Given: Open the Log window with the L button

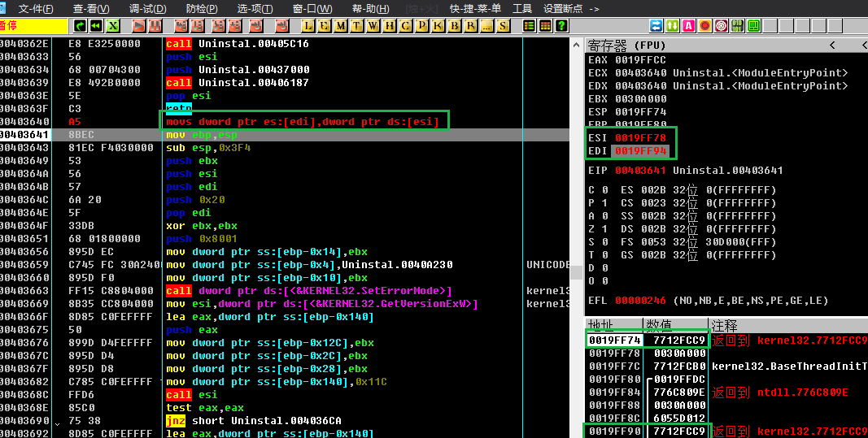Looking at the screenshot, I should 308,26.
